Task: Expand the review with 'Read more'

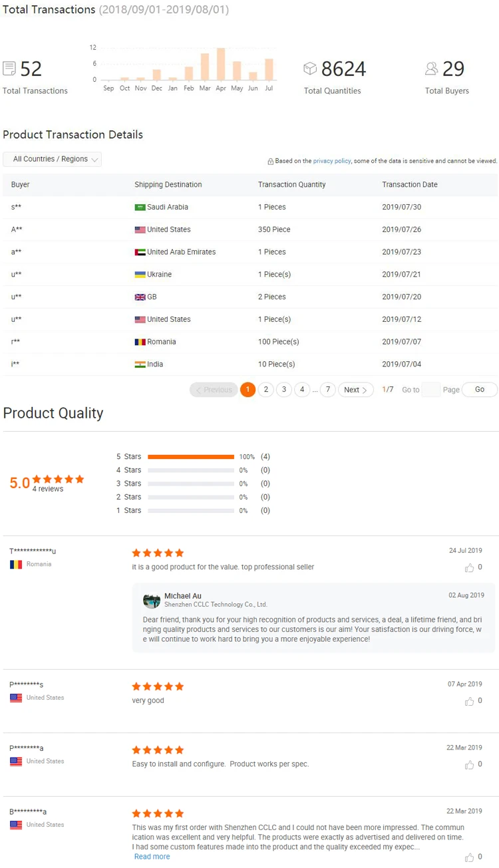Action: (152, 857)
